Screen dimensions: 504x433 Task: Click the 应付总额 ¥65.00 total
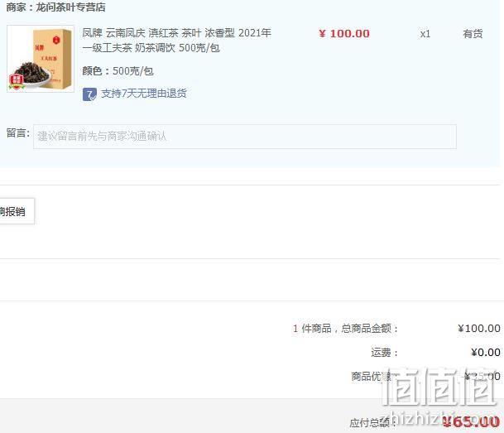point(471,421)
